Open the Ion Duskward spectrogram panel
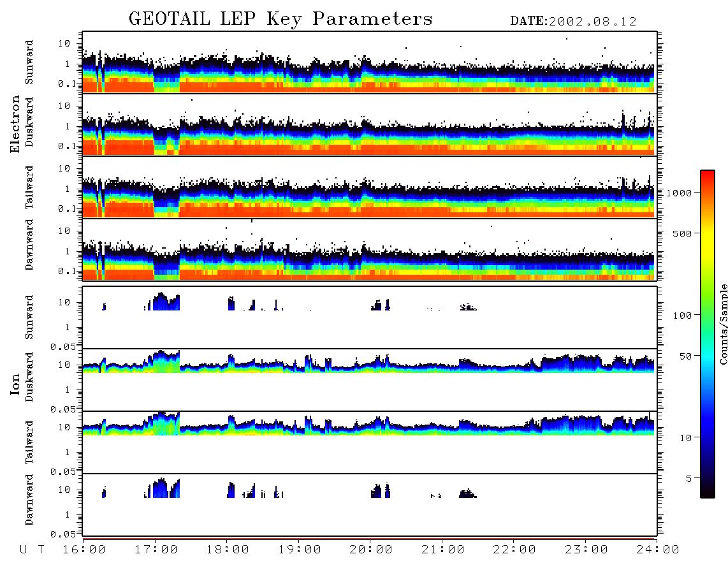 pyautogui.click(x=370, y=379)
